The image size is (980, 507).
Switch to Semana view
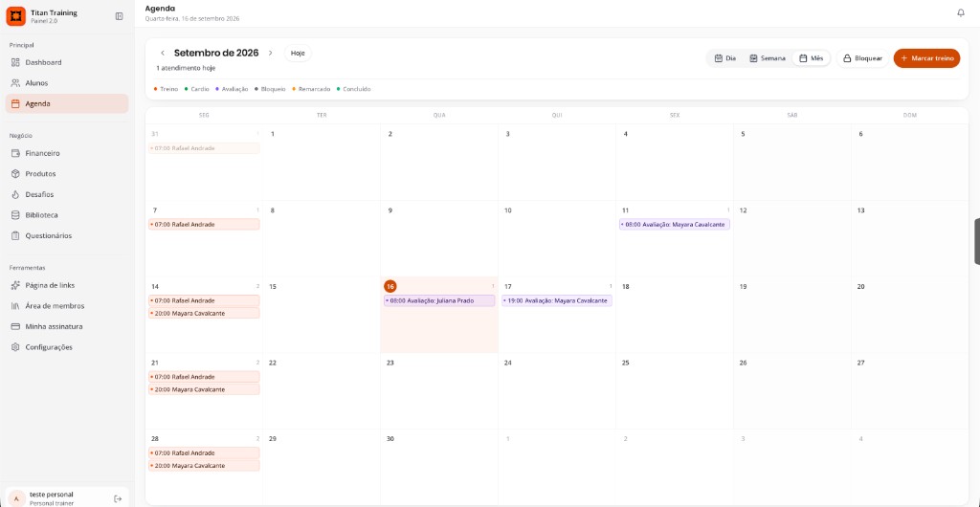pos(768,58)
